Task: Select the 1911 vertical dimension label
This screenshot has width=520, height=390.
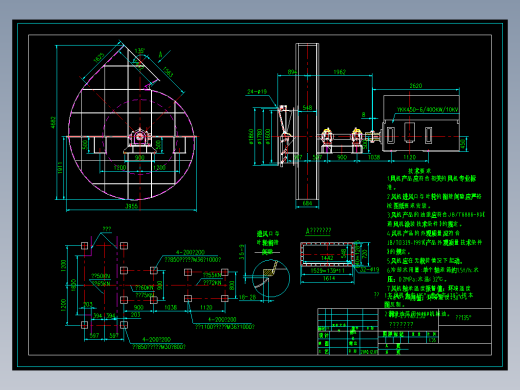Action: (x=60, y=168)
